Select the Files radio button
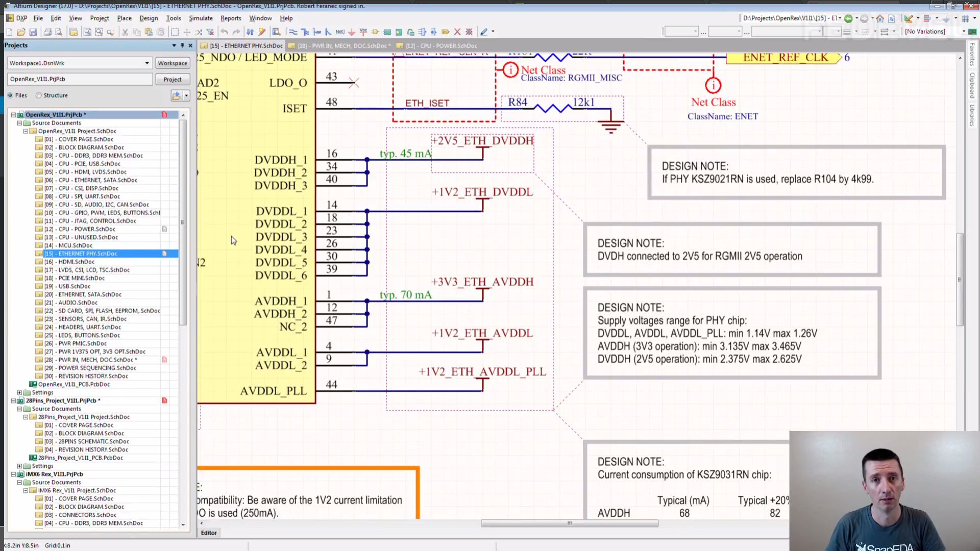 tap(10, 95)
